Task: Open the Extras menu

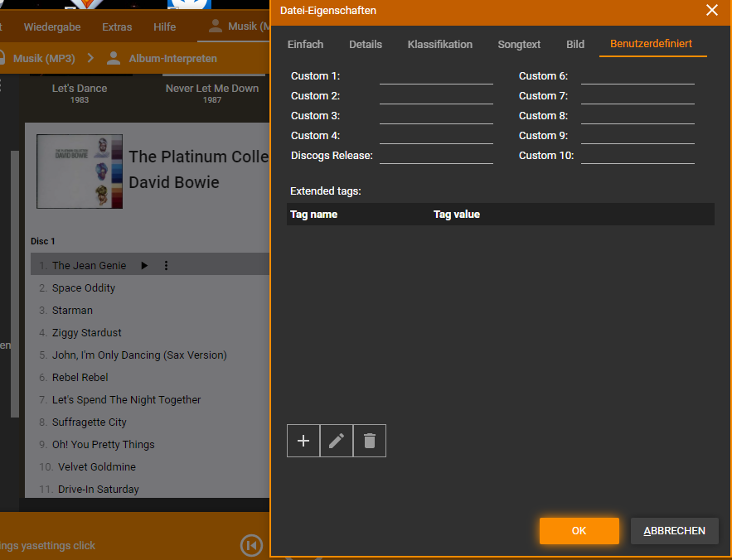Action: 117,27
